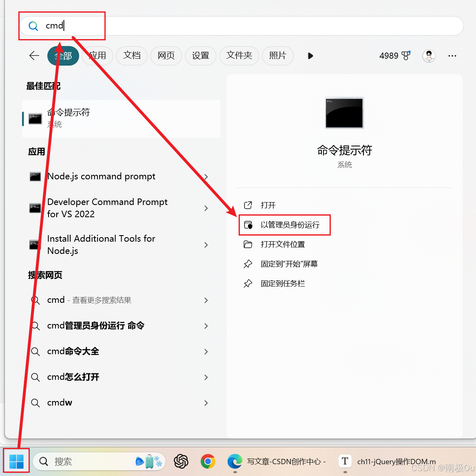The height and width of the screenshot is (476, 476).
Task: Expand the cmd怎么打开 chevron
Action: tap(206, 377)
